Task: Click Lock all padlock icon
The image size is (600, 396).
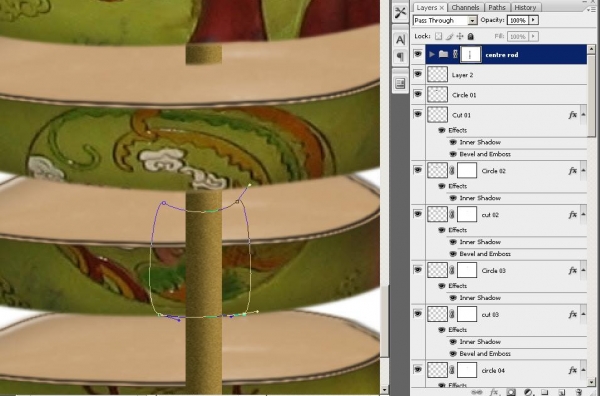Action: click(x=471, y=36)
